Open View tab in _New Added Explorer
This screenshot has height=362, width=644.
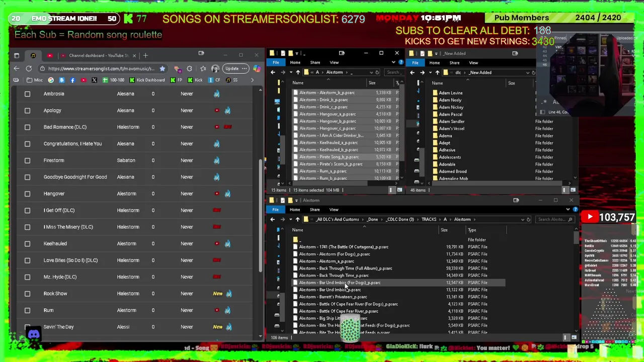coord(473,63)
